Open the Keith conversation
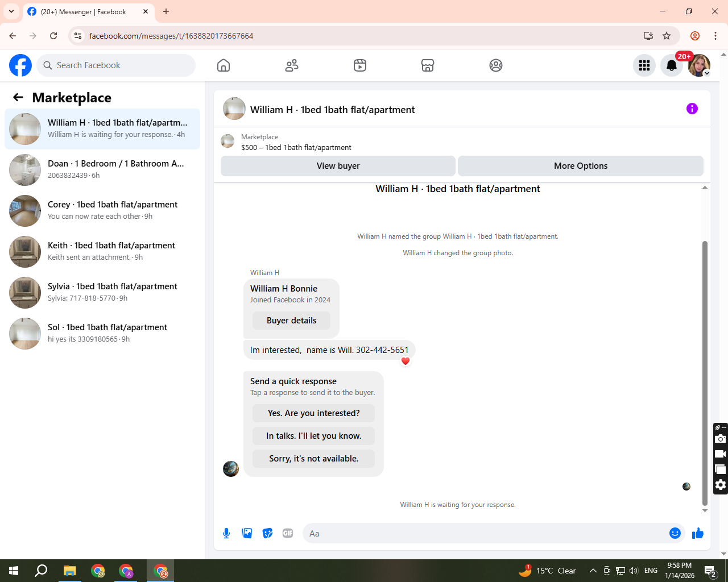Image resolution: width=728 pixels, height=582 pixels. (102, 252)
